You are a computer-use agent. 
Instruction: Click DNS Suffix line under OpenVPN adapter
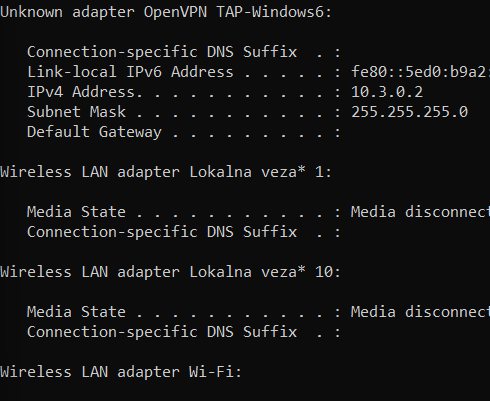tap(184, 52)
